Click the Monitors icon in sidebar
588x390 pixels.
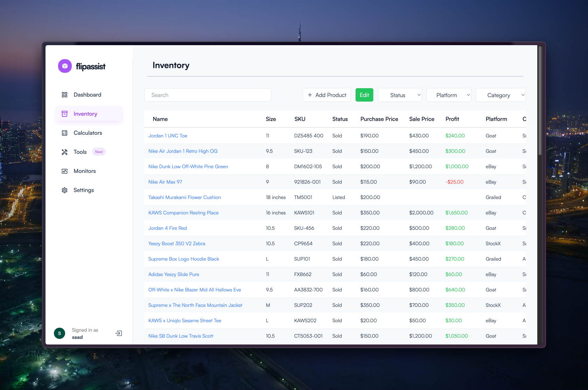[x=64, y=171]
